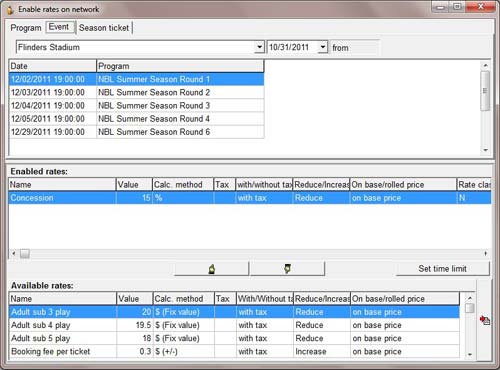
Task: Select NBL Summer Season Round 6 row
Action: [x=136, y=132]
